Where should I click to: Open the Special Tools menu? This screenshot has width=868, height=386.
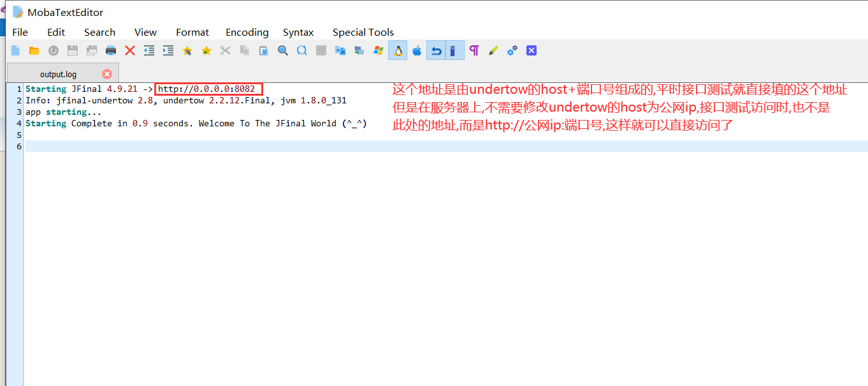point(363,32)
